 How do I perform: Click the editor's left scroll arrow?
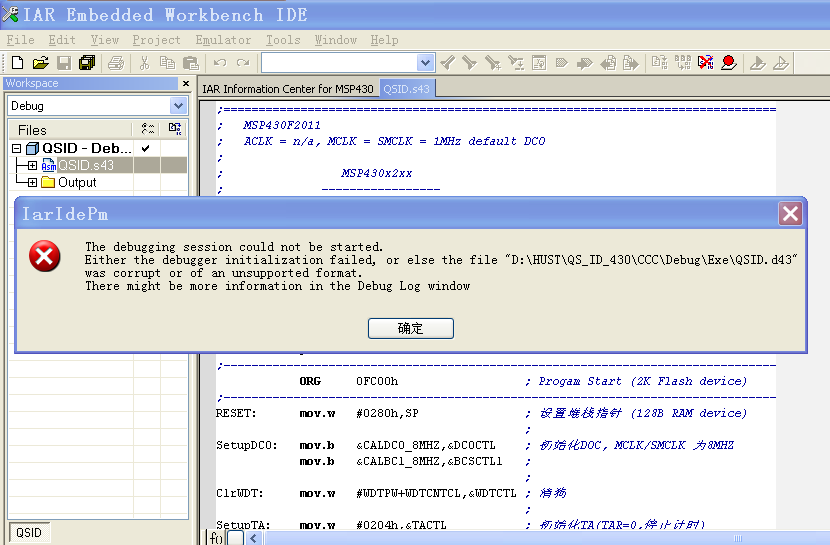[254, 538]
